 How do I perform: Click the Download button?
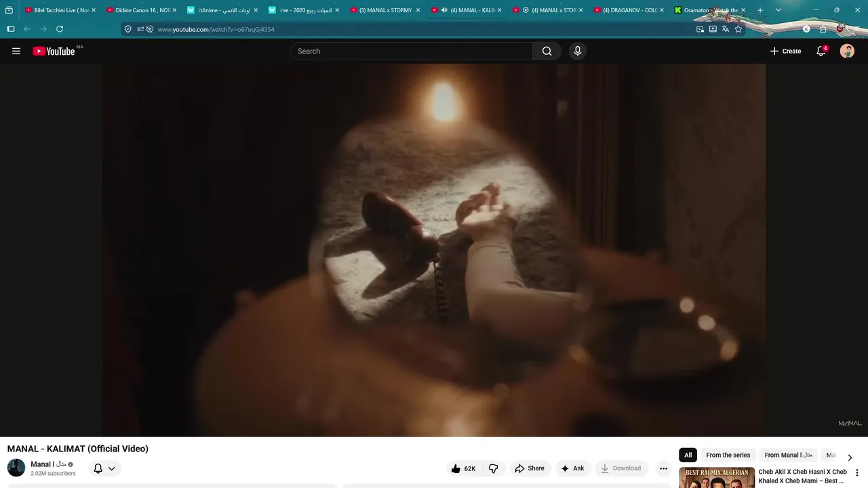coord(620,468)
